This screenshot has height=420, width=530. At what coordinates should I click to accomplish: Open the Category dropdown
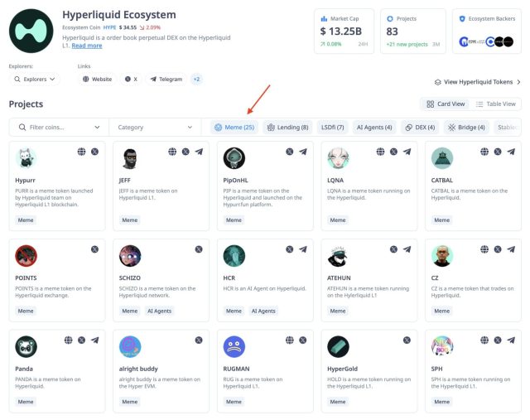tap(155, 127)
